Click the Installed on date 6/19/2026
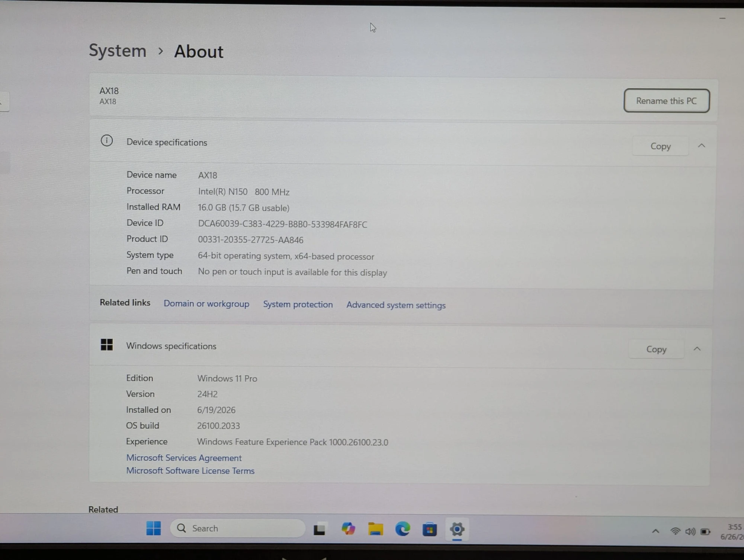The height and width of the screenshot is (560, 744). click(x=216, y=410)
